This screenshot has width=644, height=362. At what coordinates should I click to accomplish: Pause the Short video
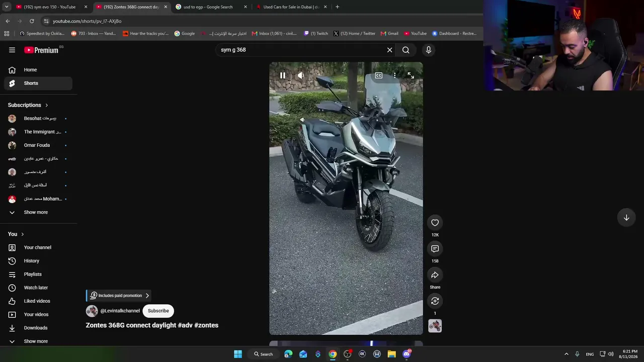click(283, 75)
